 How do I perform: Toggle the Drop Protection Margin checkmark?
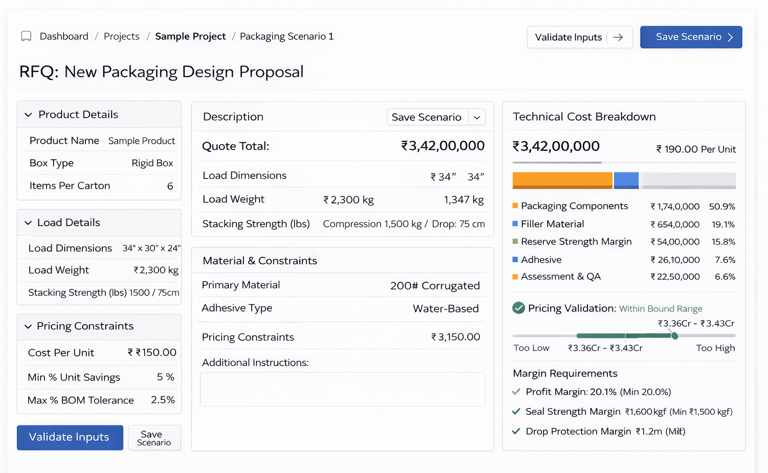(x=516, y=432)
